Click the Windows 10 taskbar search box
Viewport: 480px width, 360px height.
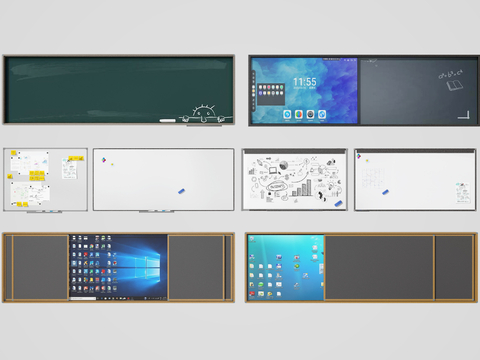pyautogui.click(x=83, y=298)
